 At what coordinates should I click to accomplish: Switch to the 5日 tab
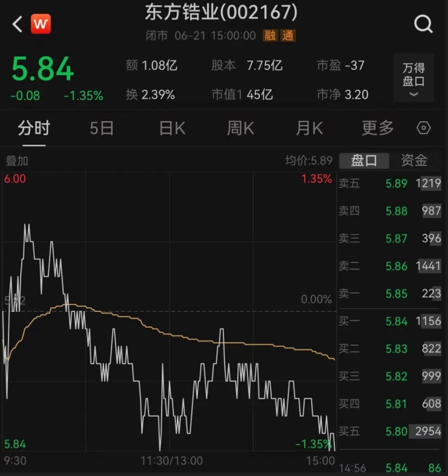(102, 128)
